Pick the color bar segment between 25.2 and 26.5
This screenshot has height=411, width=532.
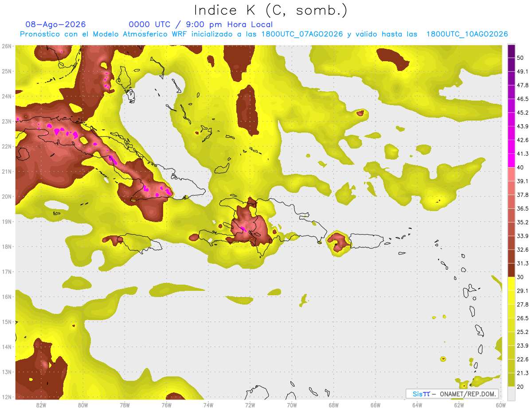511,325
